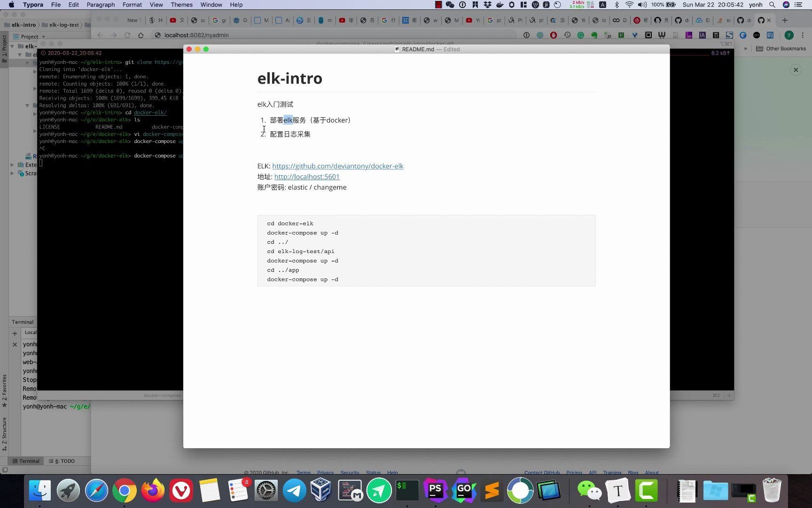Open the Project dropdown in the IDE

coord(29,37)
